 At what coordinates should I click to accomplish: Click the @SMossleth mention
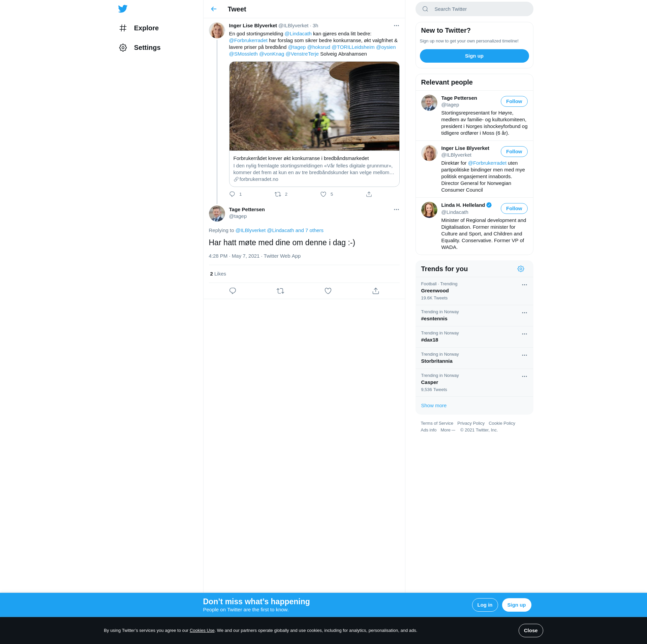point(243,54)
